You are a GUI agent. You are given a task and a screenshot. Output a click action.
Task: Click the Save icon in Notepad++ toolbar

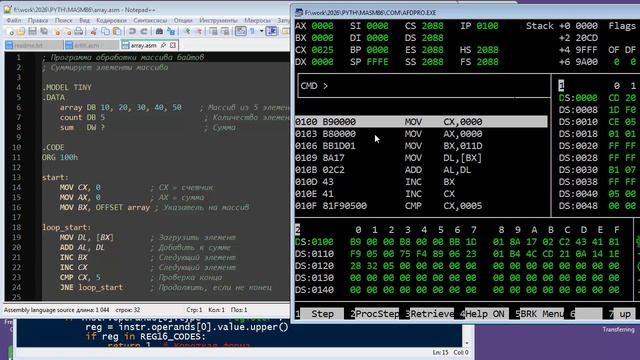pos(32,31)
